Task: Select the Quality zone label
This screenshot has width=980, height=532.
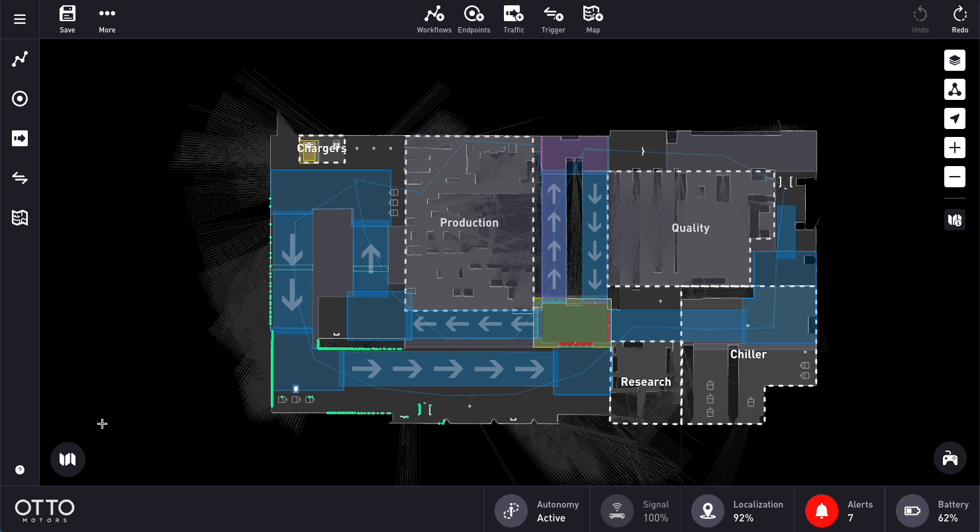Action: point(691,228)
